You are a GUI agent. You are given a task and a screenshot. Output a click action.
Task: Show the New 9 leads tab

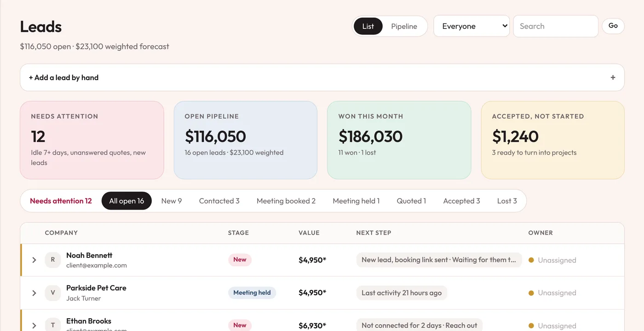[x=172, y=201]
